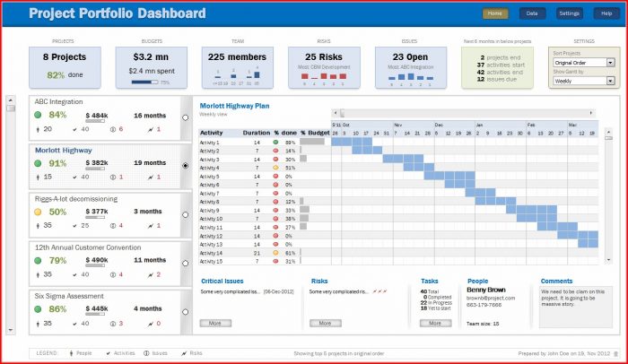Image resolution: width=628 pixels, height=364 pixels.
Task: Click the risk severity marks beside the risk entry
Action: click(379, 291)
